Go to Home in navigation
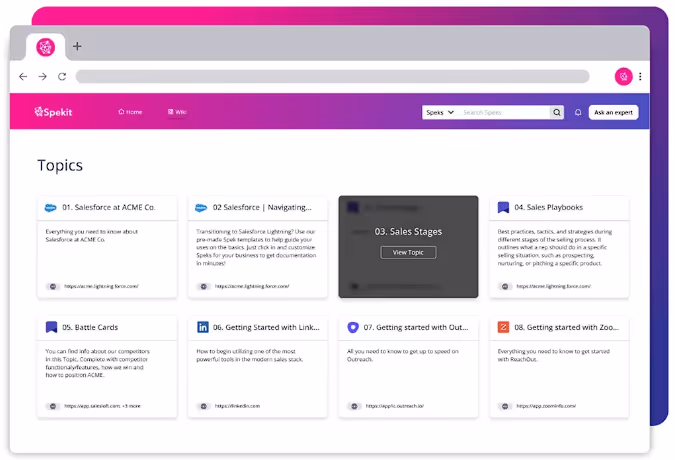The height and width of the screenshot is (460, 675). [130, 112]
